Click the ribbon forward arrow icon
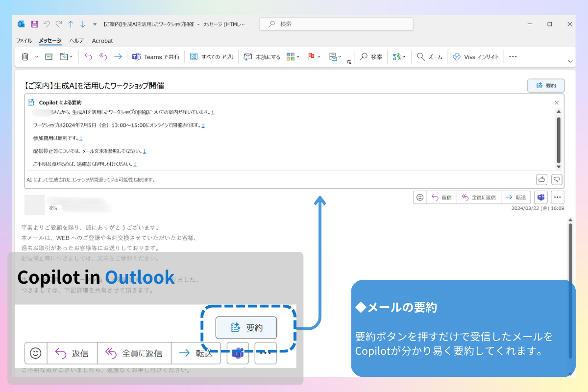 [x=118, y=57]
